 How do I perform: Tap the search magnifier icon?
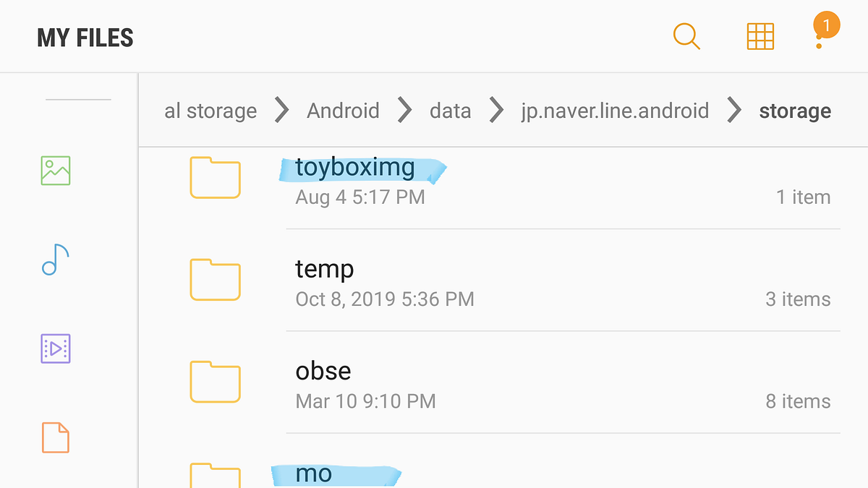tap(686, 36)
